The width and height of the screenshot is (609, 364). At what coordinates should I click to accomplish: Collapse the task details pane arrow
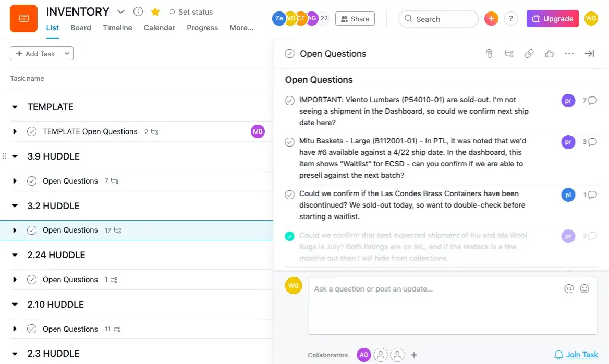[x=589, y=53]
